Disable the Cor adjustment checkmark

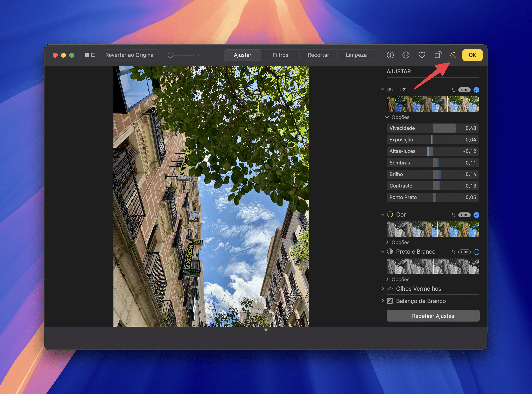click(x=476, y=215)
